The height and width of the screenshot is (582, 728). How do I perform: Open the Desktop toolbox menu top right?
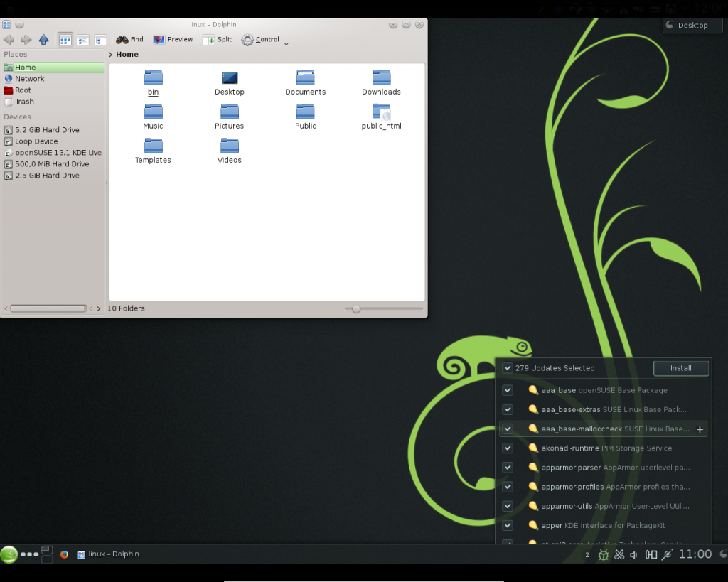pos(691,24)
